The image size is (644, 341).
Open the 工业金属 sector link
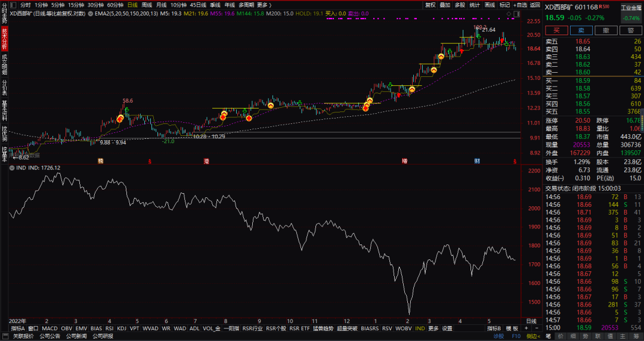click(631, 7)
